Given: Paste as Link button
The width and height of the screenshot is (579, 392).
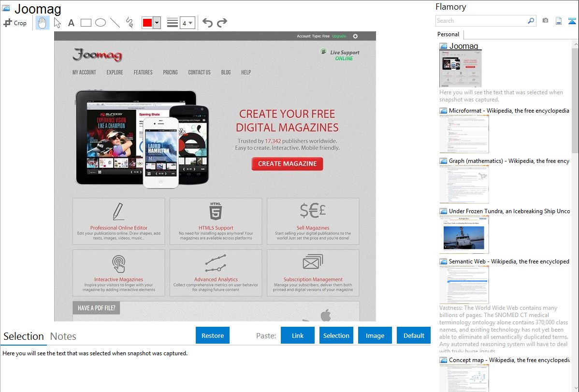Looking at the screenshot, I should coord(298,335).
